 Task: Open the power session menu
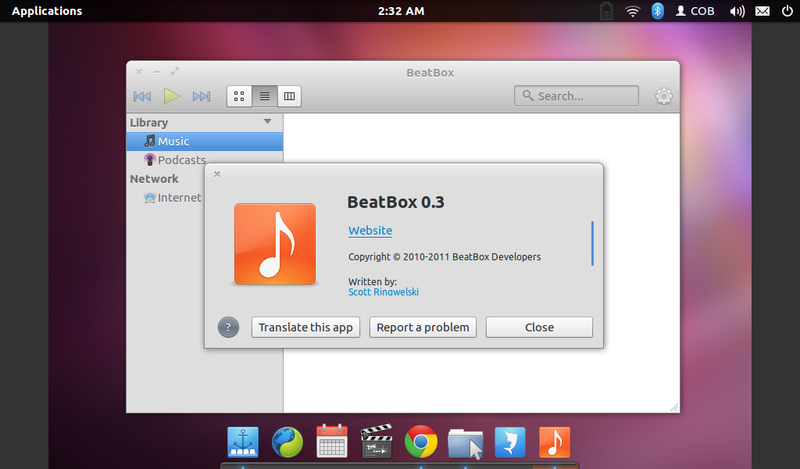tap(787, 11)
